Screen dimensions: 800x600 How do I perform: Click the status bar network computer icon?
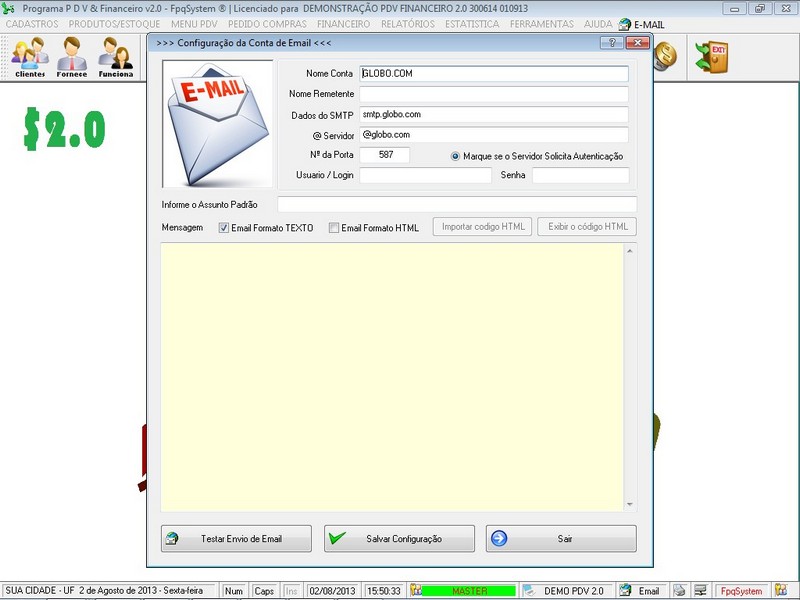700,590
